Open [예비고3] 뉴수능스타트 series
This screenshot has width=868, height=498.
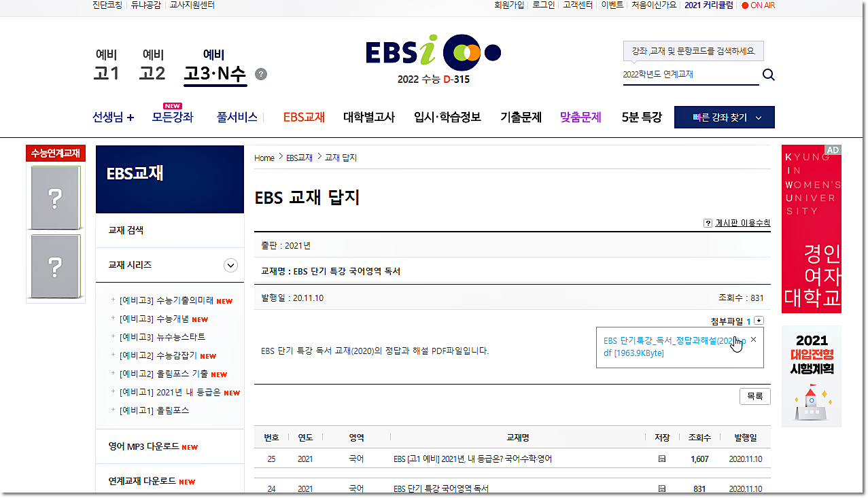(162, 337)
